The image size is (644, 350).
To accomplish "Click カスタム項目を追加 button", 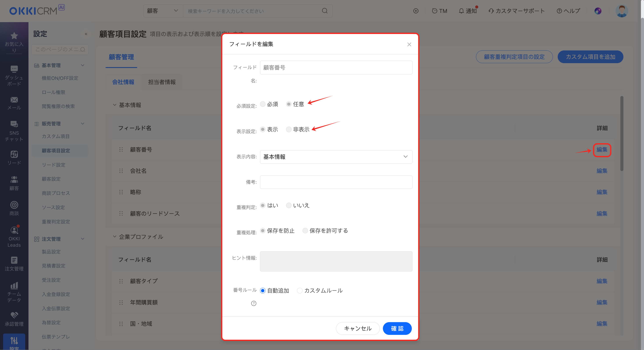I will (590, 57).
